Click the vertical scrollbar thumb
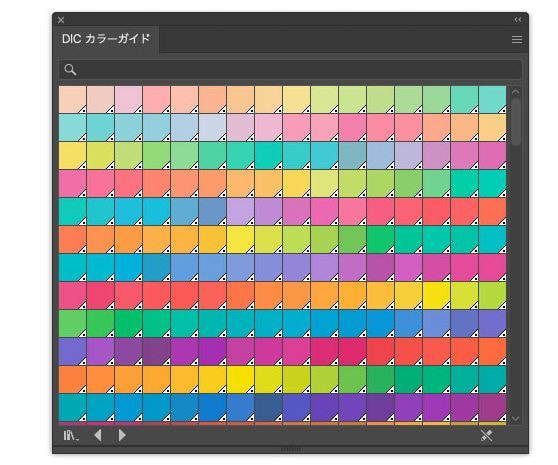 (515, 122)
